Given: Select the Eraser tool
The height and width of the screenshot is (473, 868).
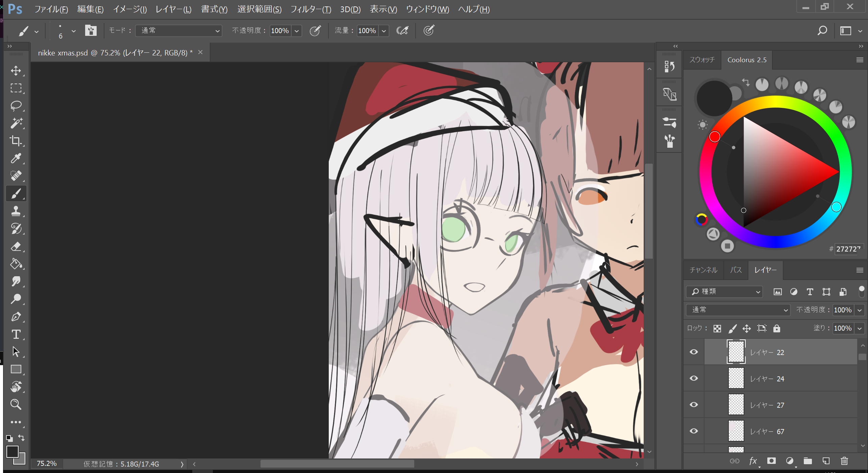Looking at the screenshot, I should pyautogui.click(x=16, y=246).
